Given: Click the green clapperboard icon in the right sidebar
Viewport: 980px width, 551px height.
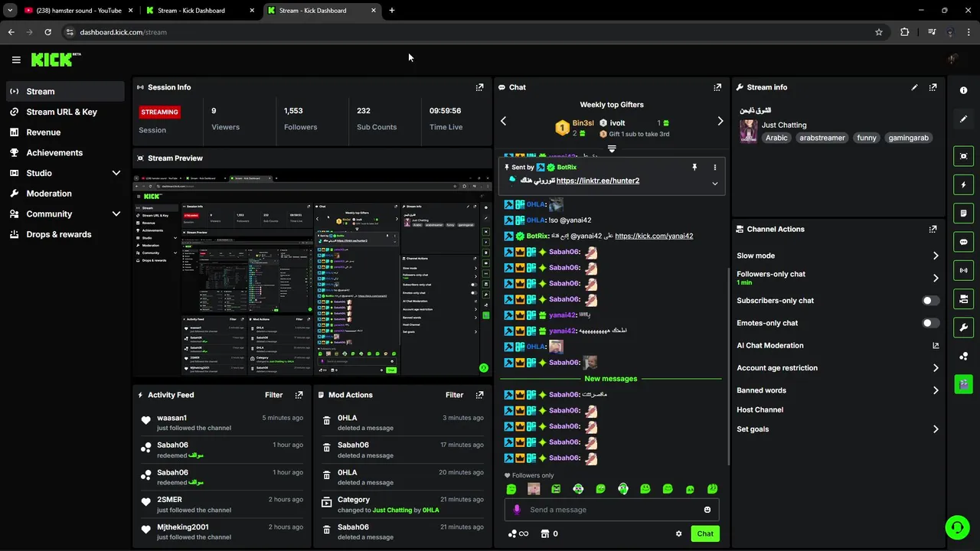Looking at the screenshot, I should pos(963,383).
